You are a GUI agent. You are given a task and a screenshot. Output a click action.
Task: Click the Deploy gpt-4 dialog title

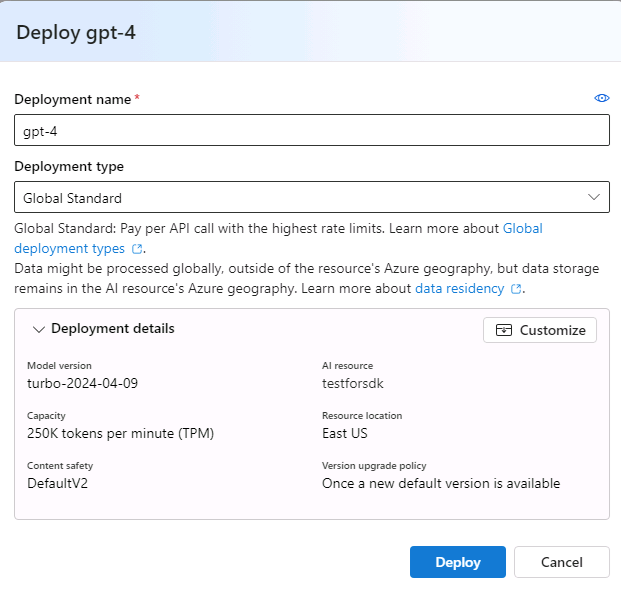pos(76,32)
